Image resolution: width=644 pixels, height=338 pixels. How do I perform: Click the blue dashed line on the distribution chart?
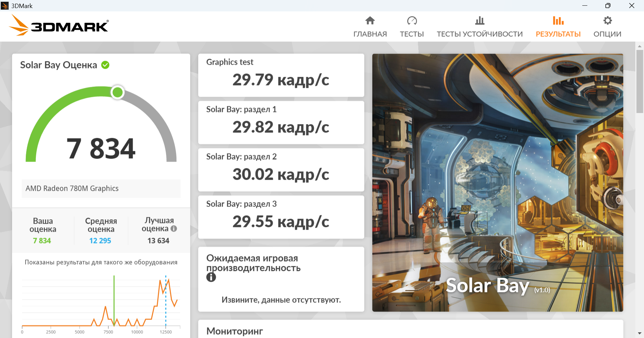coord(166,300)
